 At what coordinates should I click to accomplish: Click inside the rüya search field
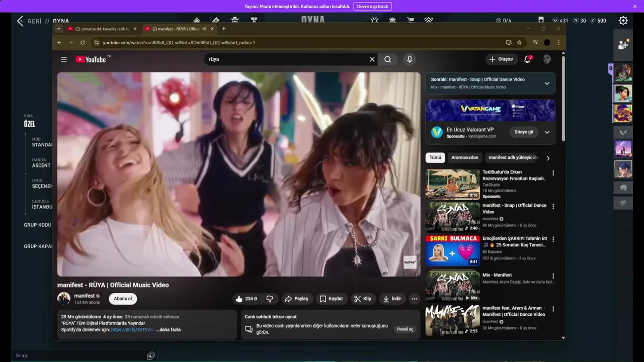287,59
